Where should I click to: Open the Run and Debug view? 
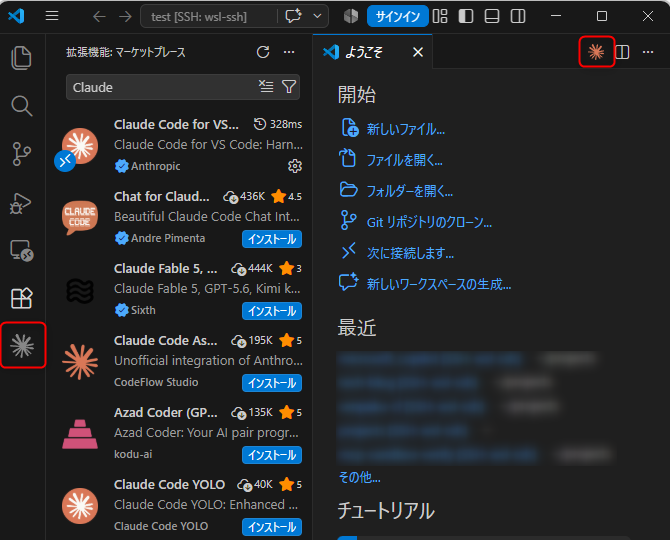[21, 202]
